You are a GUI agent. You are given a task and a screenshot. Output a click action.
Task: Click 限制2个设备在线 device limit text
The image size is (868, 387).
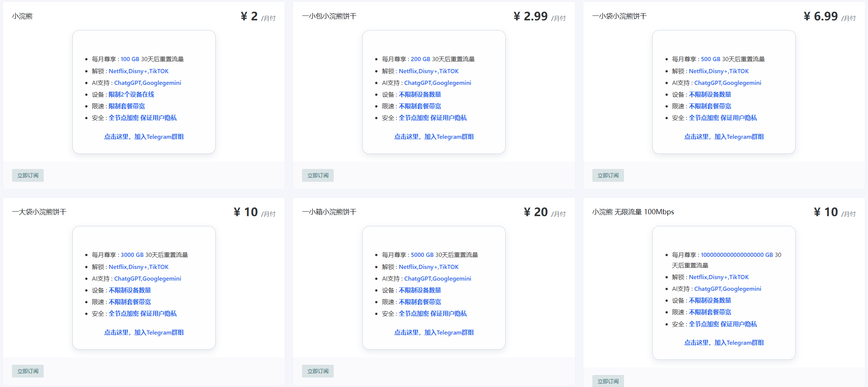[x=131, y=94]
